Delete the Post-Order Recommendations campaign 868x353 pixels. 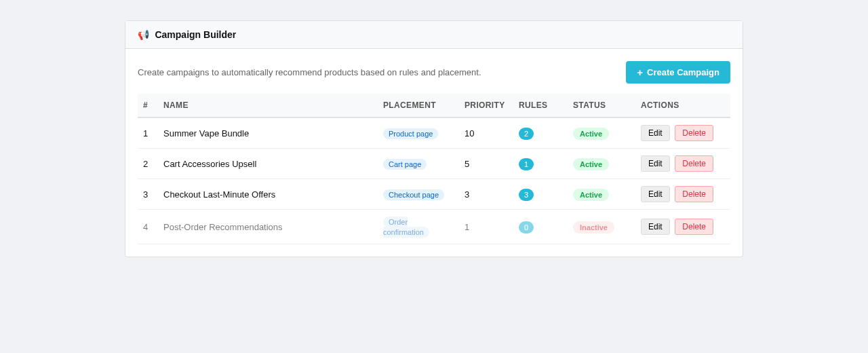click(694, 227)
